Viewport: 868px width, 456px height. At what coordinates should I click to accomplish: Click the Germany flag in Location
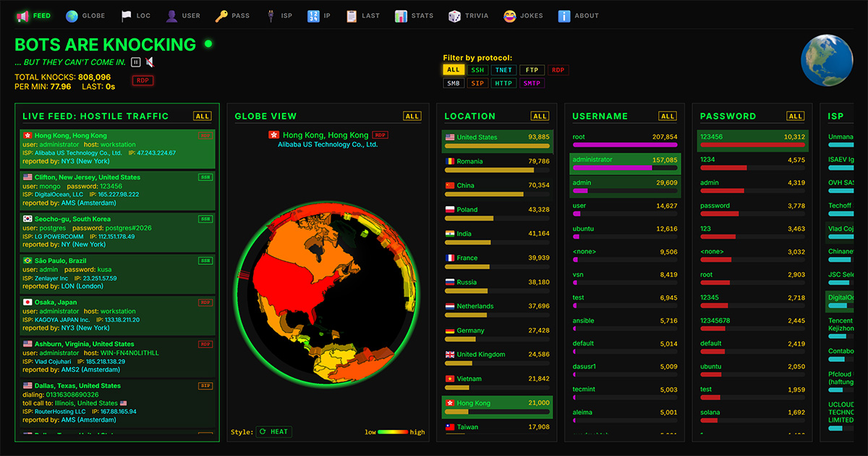pyautogui.click(x=450, y=331)
